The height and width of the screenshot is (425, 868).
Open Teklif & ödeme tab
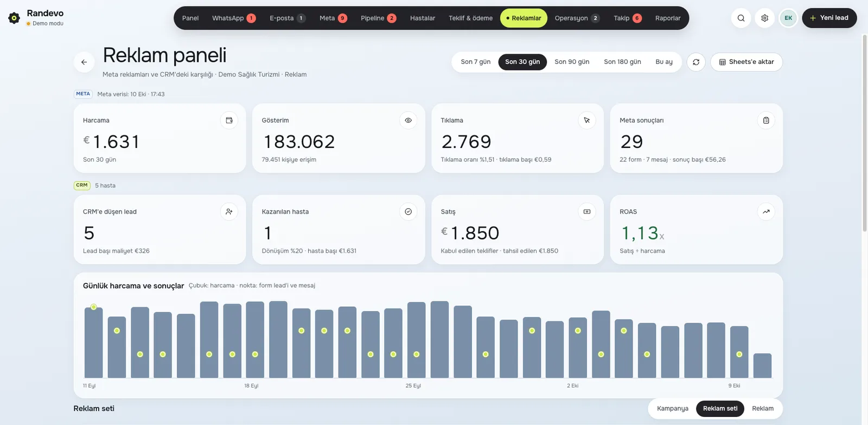coord(470,18)
